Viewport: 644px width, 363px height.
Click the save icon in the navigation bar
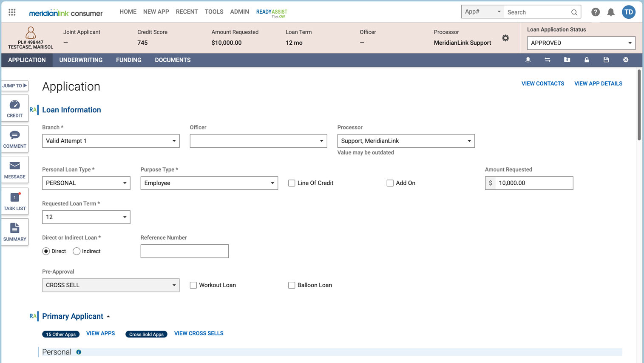[606, 60]
